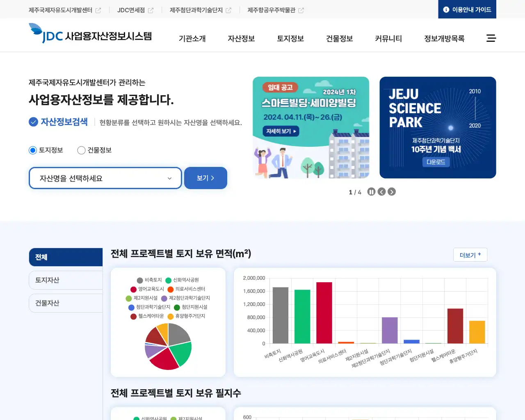Click the external link icon next to 제주국제자유도시개발센터
Screen dimensions: 525x420
coord(98,10)
